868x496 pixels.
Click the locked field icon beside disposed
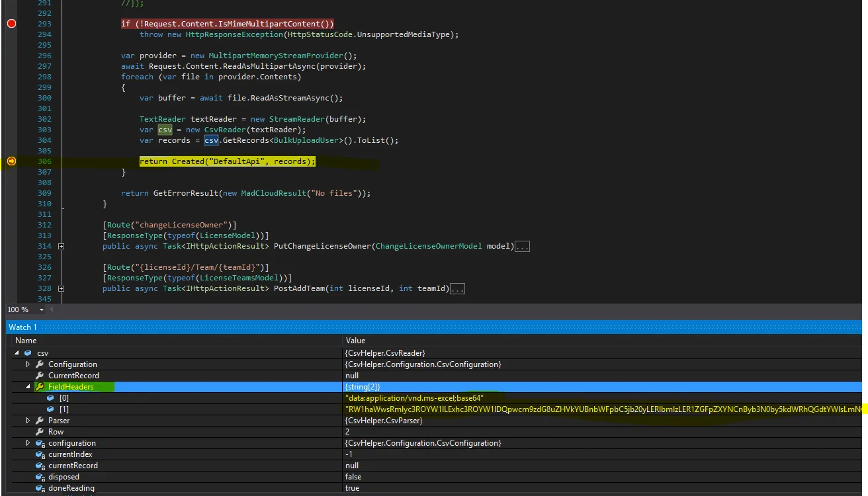pyautogui.click(x=40, y=477)
